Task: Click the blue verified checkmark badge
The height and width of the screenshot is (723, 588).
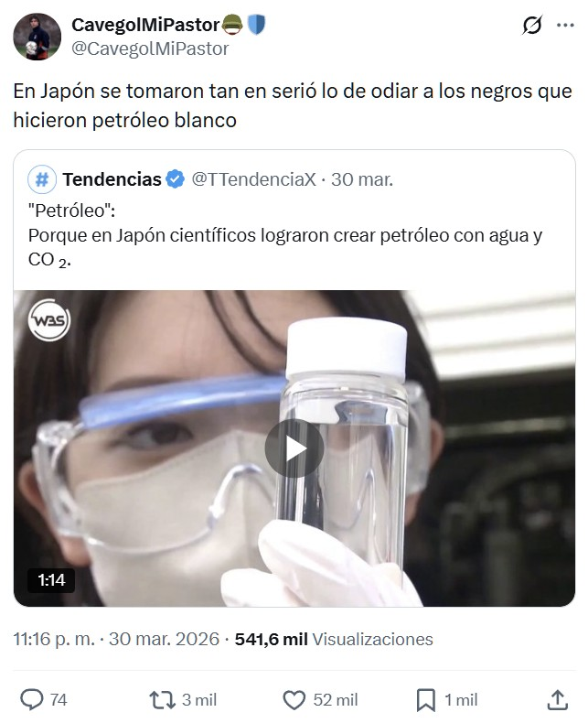Action: [x=175, y=179]
